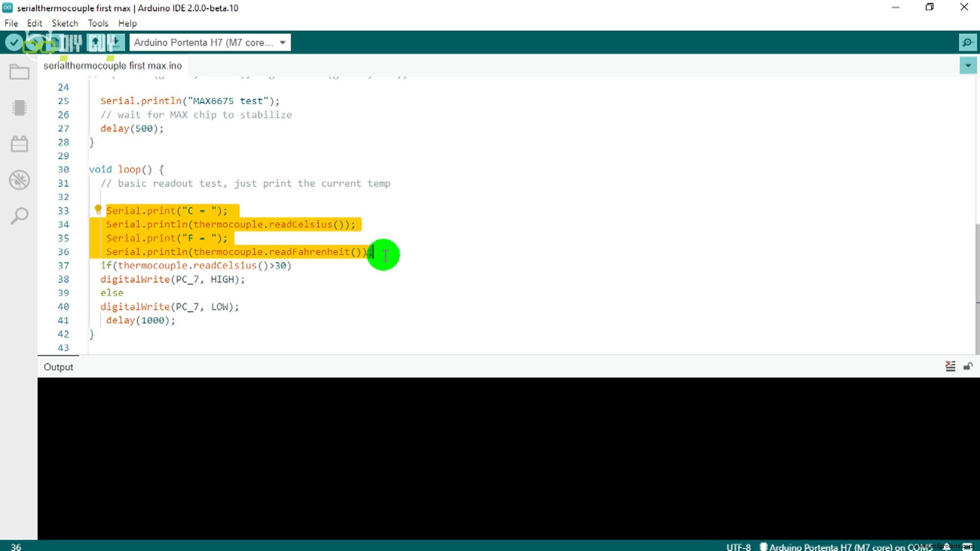This screenshot has width=980, height=551.
Task: Open the Sketchbook folder icon in sidebar
Action: [19, 72]
